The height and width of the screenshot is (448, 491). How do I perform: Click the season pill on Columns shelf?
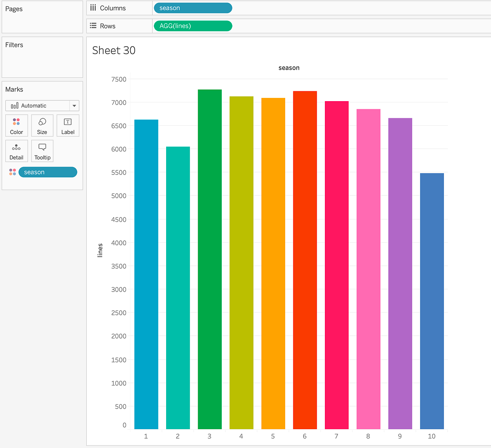[x=192, y=8]
